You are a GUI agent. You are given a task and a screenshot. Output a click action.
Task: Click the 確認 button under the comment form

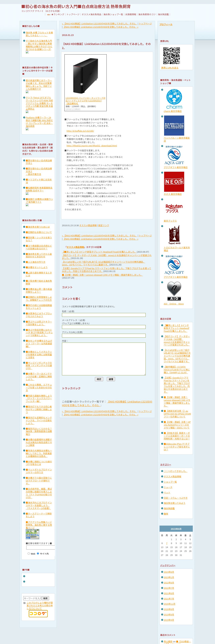tap(99, 379)
